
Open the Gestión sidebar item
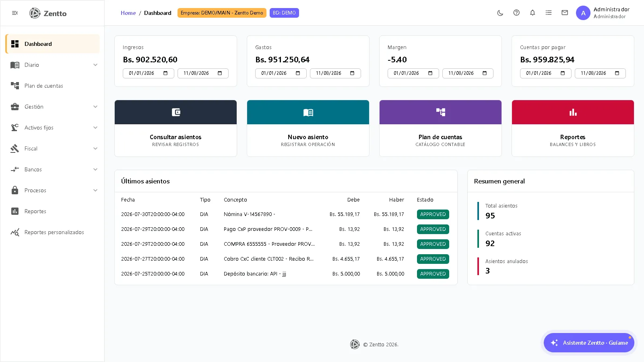52,107
